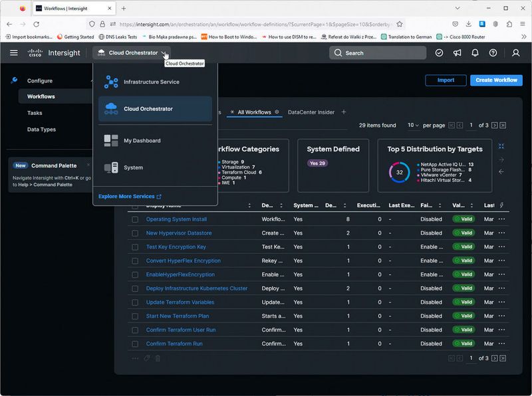Click the Intersight Search field

pyautogui.click(x=378, y=52)
